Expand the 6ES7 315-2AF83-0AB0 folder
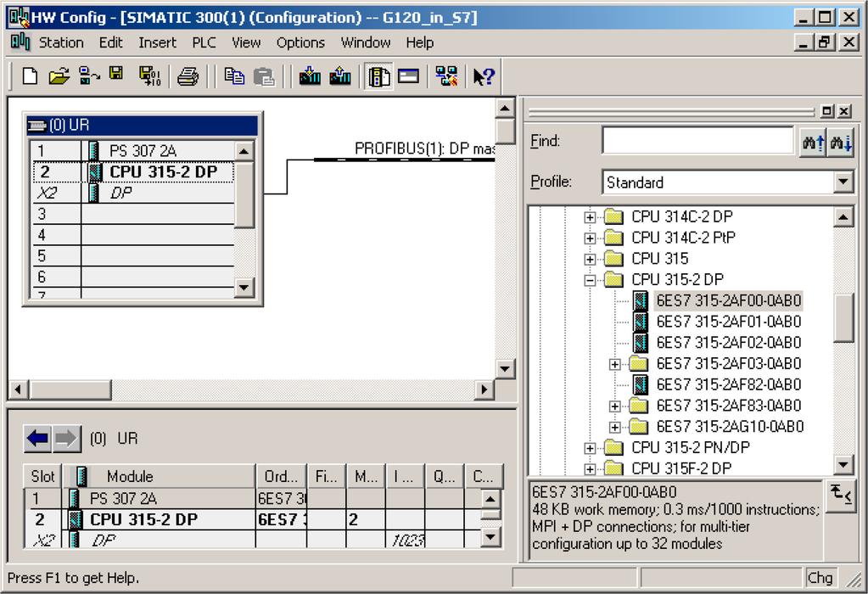Screen dimensions: 868x594 click(x=615, y=406)
